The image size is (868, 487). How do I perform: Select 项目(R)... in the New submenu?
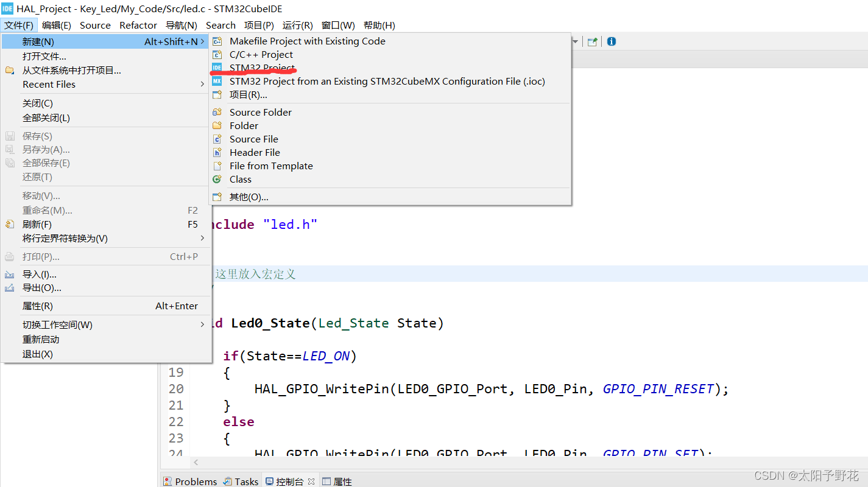390,94
